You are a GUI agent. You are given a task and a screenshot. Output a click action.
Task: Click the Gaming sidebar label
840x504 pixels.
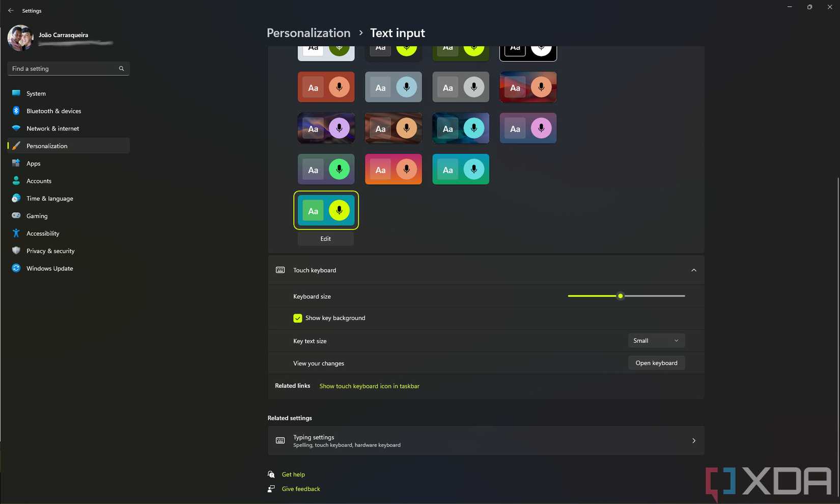(x=37, y=216)
